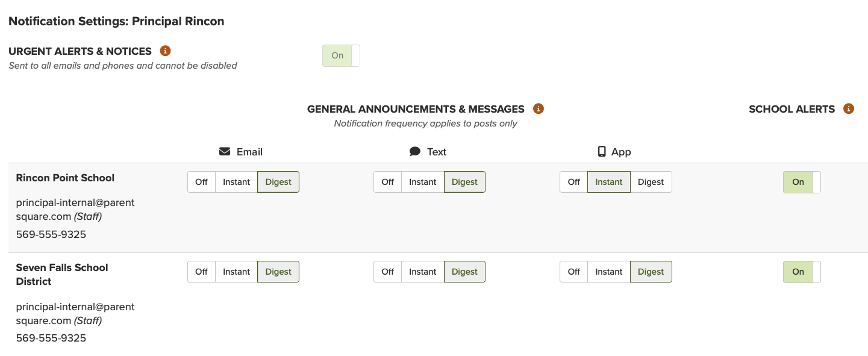Image resolution: width=868 pixels, height=356 pixels.
Task: Click the App mobile phone icon
Action: (602, 152)
